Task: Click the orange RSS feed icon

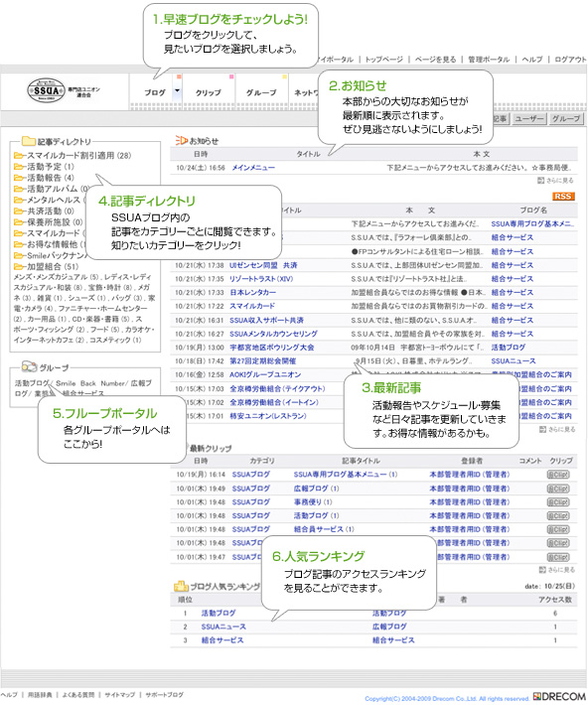Action: click(563, 197)
